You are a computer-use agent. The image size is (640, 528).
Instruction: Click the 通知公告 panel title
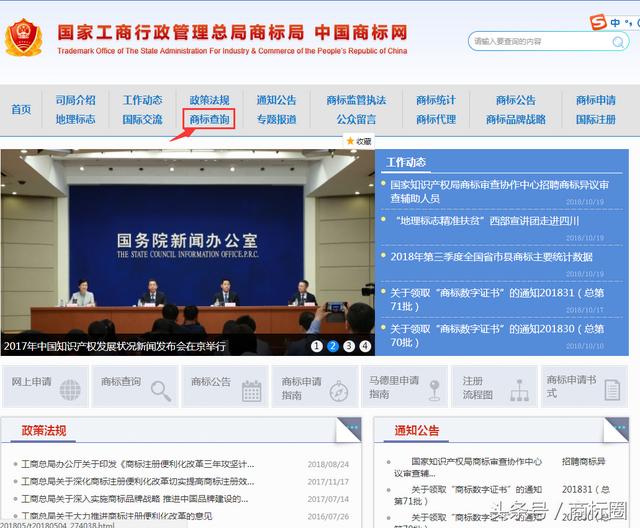point(417,430)
